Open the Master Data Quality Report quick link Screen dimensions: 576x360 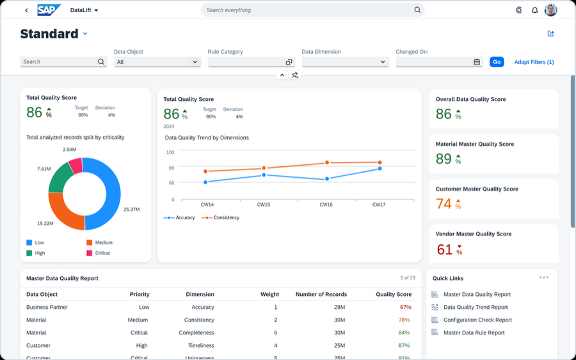(x=477, y=294)
